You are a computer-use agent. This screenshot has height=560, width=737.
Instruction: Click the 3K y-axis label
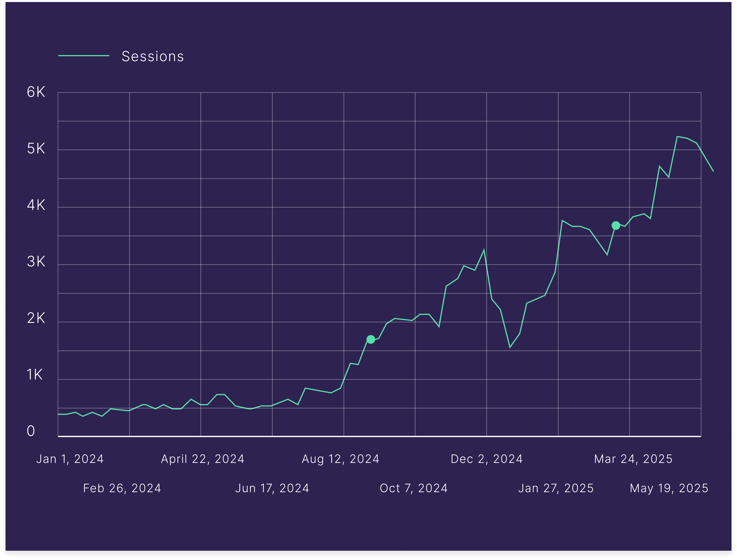click(36, 262)
